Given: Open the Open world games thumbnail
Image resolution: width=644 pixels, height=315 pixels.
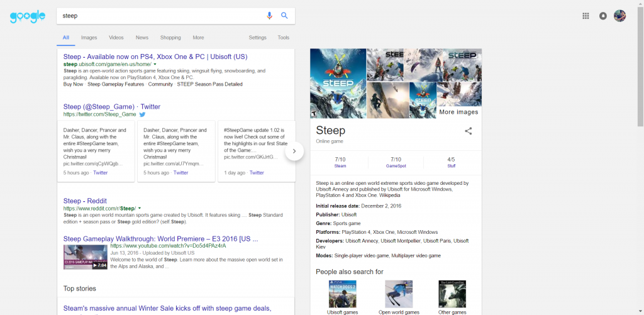Looking at the screenshot, I should click(x=398, y=294).
